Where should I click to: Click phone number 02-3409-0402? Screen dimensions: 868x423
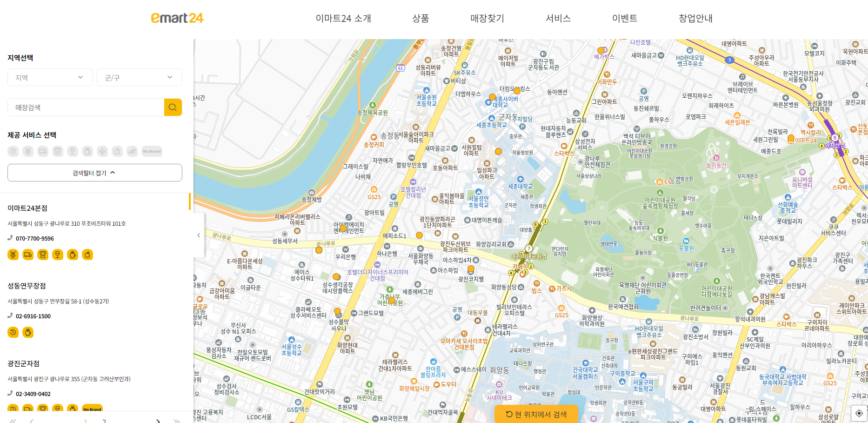pos(33,394)
